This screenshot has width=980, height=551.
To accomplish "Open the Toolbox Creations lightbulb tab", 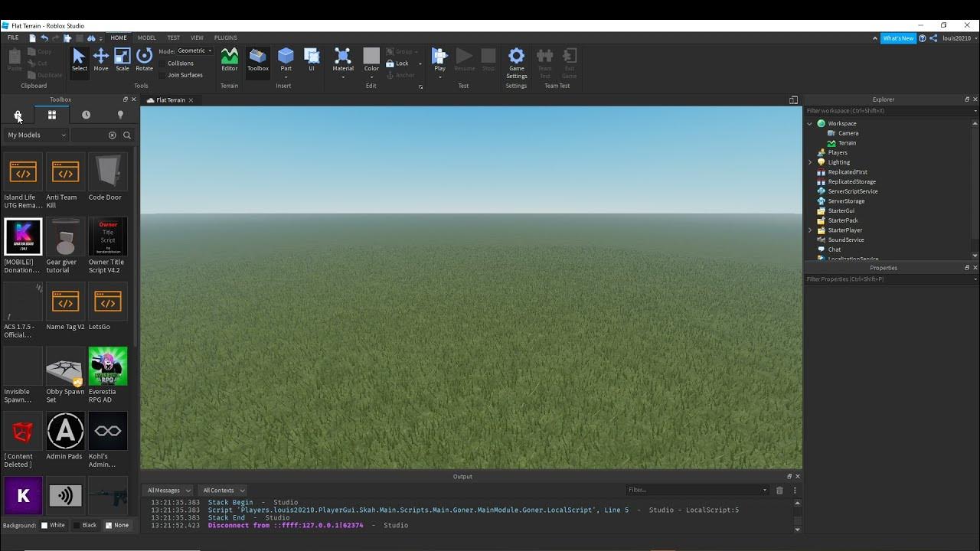I will tap(120, 115).
